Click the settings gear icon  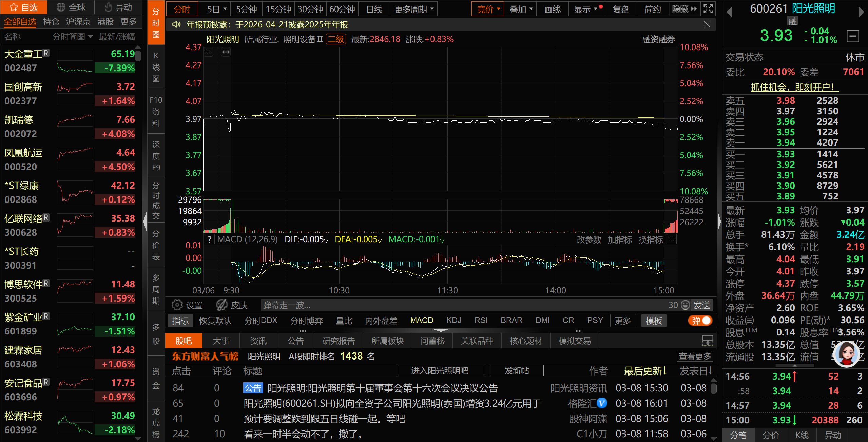click(x=177, y=305)
